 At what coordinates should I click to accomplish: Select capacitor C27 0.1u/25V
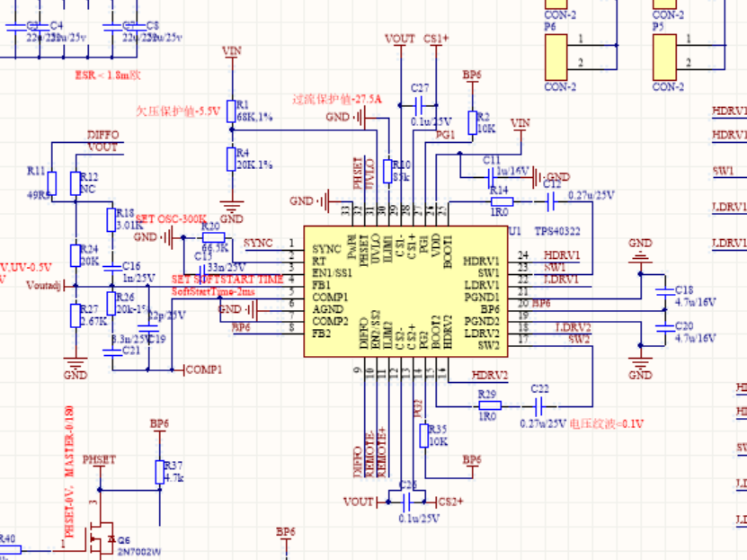pyautogui.click(x=419, y=105)
